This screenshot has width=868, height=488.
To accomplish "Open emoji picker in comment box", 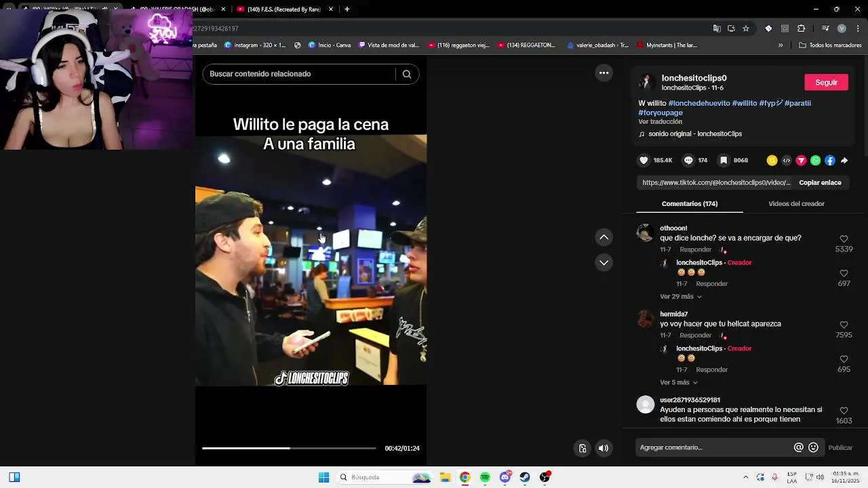I will [x=814, y=447].
